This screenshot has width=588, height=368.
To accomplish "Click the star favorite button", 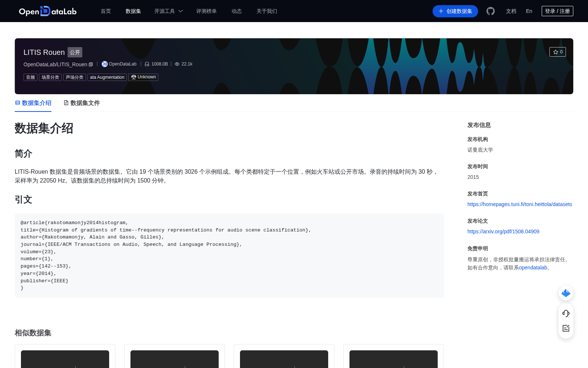I will coord(557,52).
